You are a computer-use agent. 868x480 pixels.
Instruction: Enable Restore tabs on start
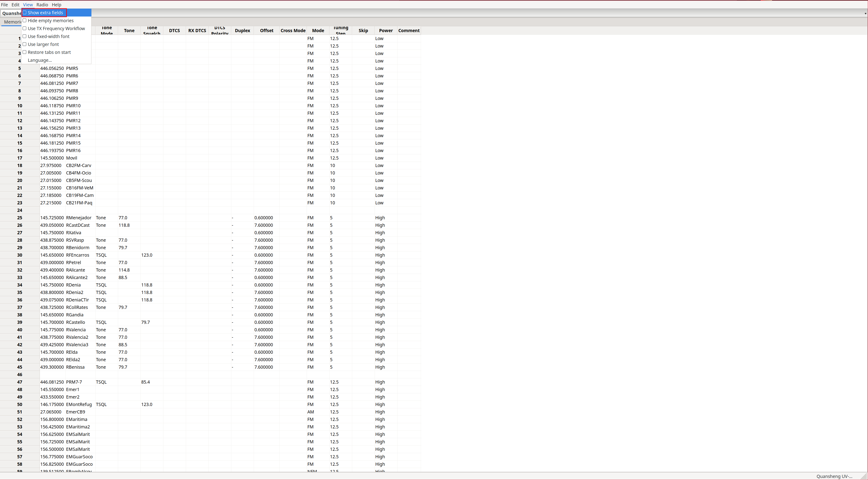[x=49, y=52]
